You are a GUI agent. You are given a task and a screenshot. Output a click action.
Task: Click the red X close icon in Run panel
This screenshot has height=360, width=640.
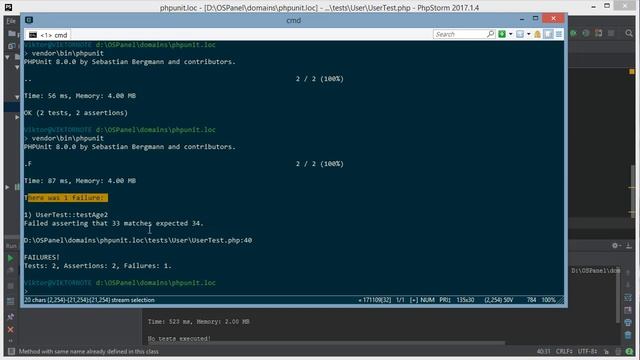click(x=11, y=329)
